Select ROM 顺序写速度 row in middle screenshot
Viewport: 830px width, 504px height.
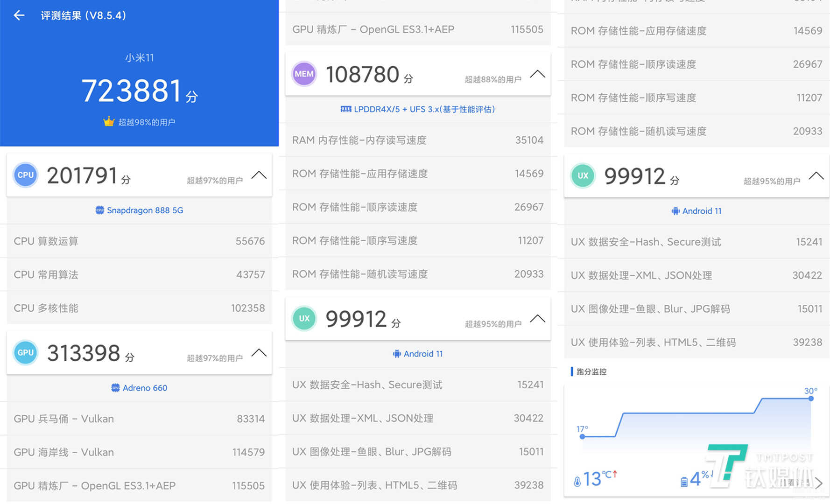click(418, 241)
